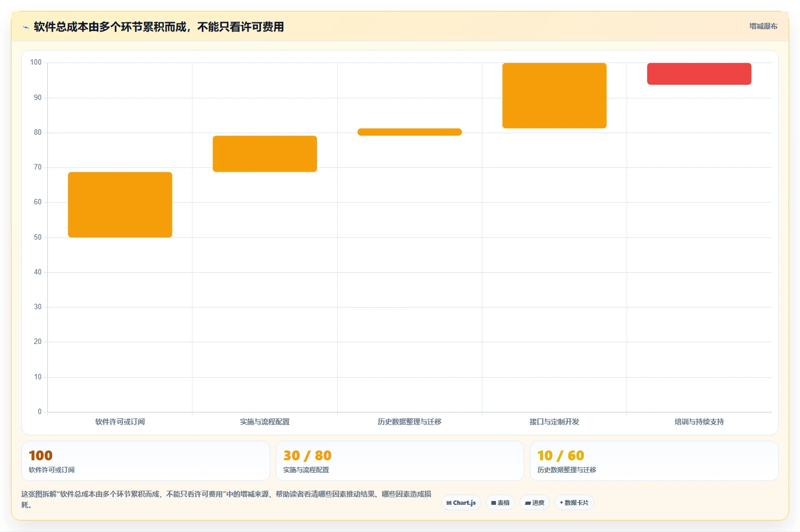Click the 历史数据整理与迁移 x-axis label
Screen dimensions: 800x532
410,422
